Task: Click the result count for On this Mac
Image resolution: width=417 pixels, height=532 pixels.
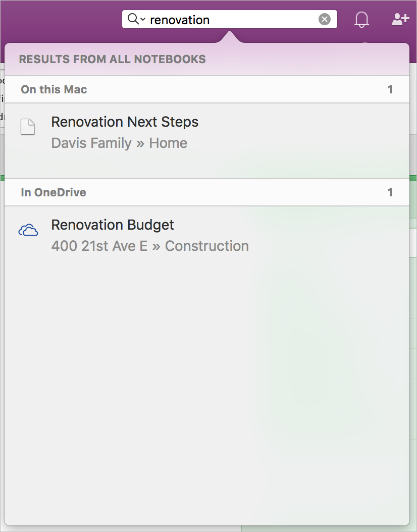Action: [x=390, y=90]
